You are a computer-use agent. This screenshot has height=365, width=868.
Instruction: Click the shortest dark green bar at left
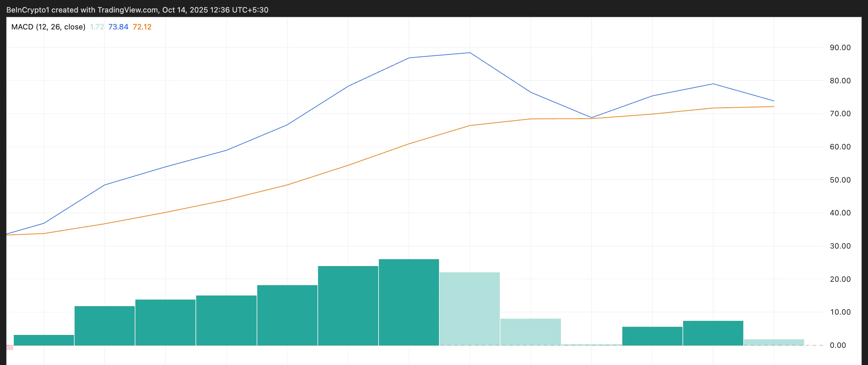click(44, 340)
